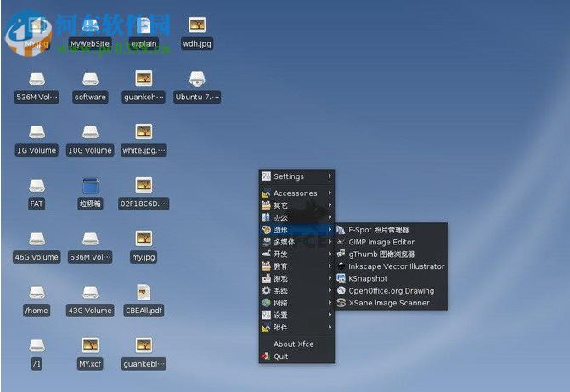Screen dimensions: 570x392
Task: Open the /1 drive icon
Action: 37,345
